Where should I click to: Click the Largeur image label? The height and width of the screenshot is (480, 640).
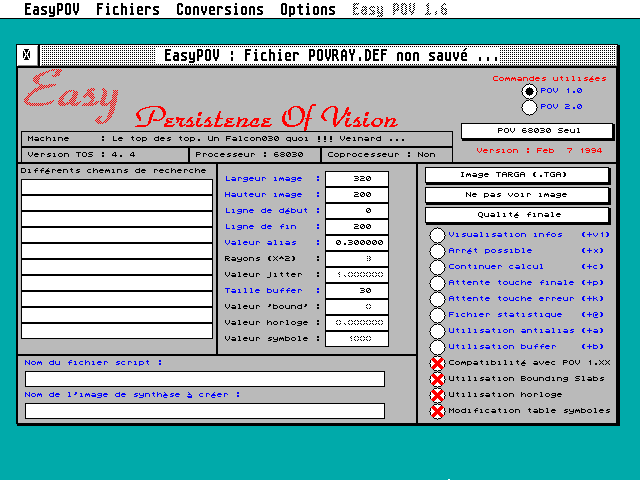click(264, 179)
